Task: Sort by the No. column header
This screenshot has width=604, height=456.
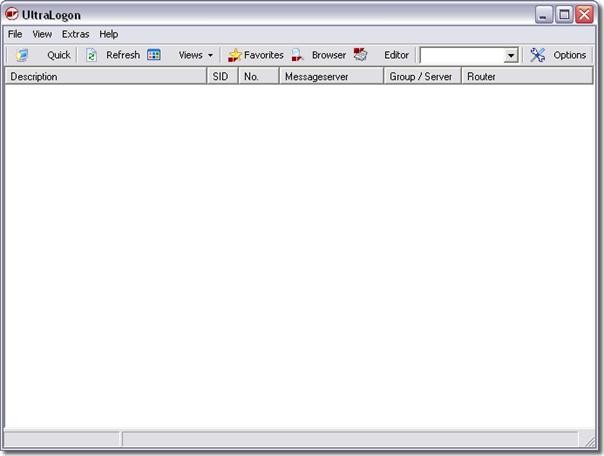Action: (258, 76)
